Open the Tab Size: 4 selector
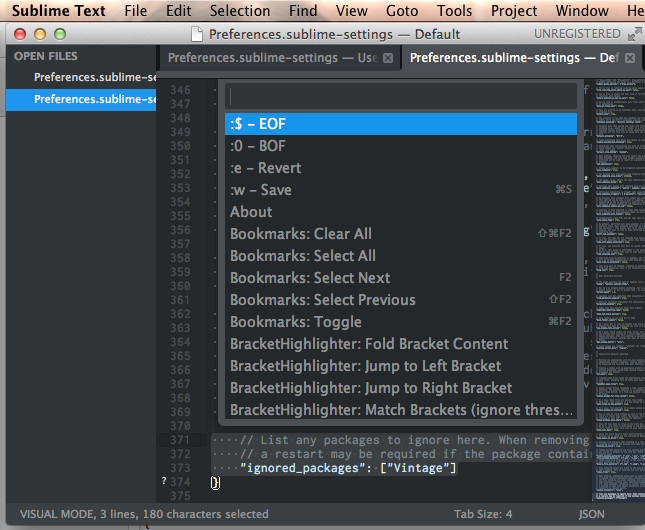Screen dimensions: 645x530 (x=483, y=514)
